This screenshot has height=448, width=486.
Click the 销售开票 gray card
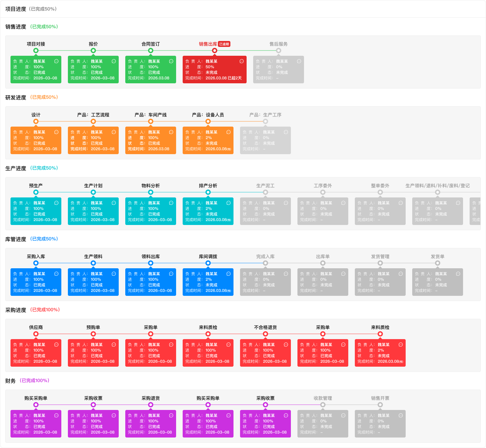tap(380, 424)
